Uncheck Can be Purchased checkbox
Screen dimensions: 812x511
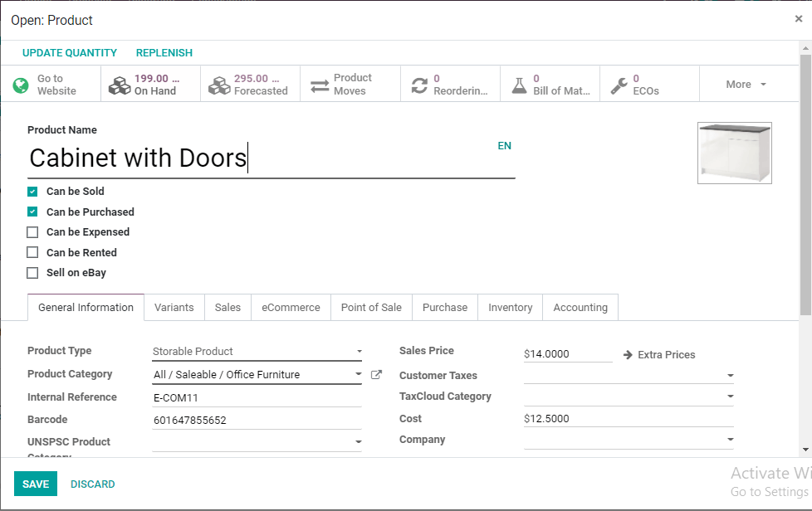click(32, 212)
